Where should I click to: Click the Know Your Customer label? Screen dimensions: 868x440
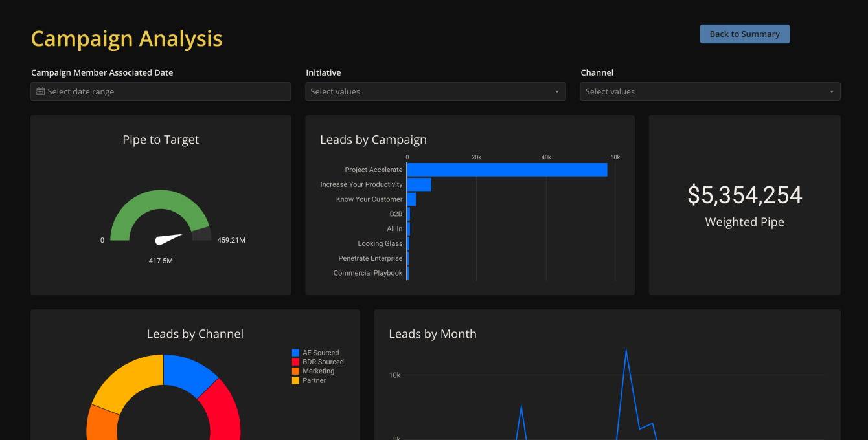tap(369, 199)
